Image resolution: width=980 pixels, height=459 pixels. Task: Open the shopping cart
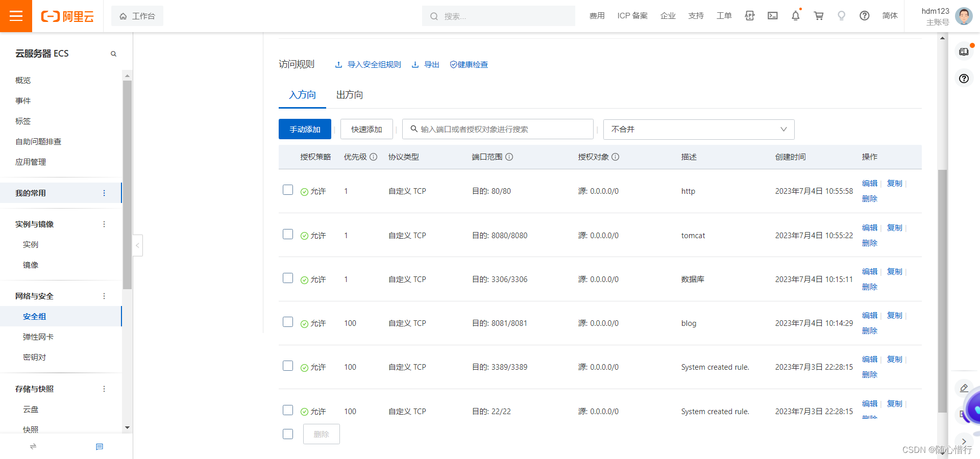click(x=819, y=16)
